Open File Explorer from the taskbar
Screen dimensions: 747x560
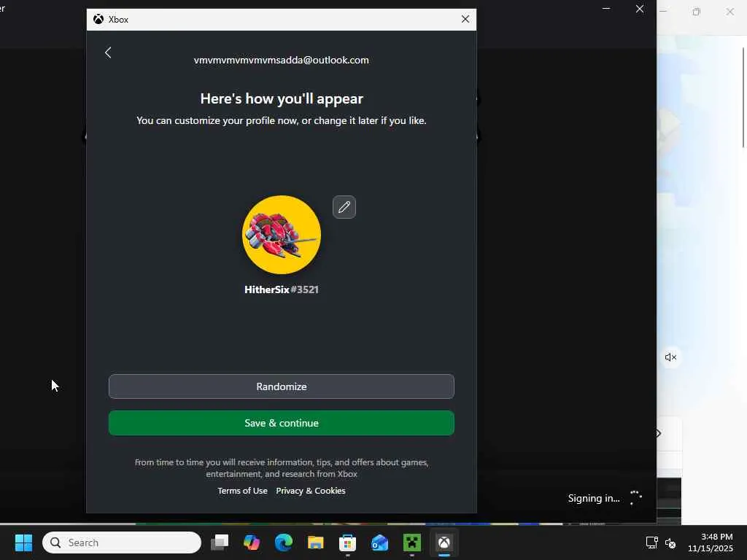315,542
